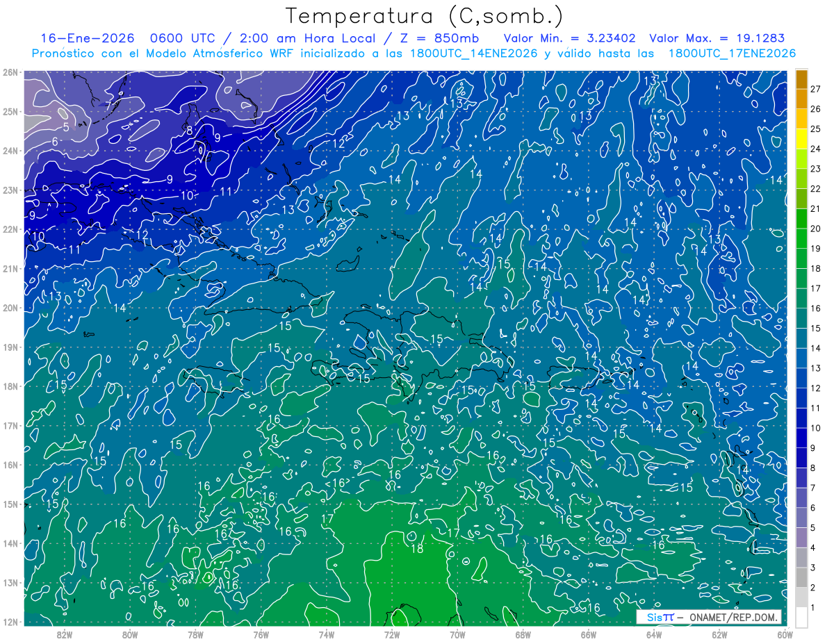This screenshot has height=644, width=834.
Task: Click the longitude axis label '78W'
Action: [195, 635]
